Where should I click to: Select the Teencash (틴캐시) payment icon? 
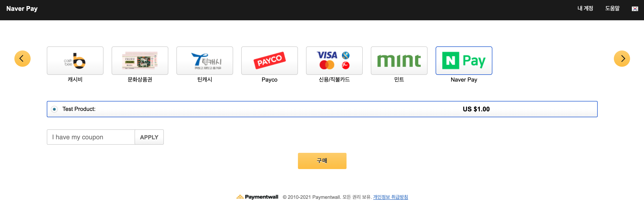205,61
